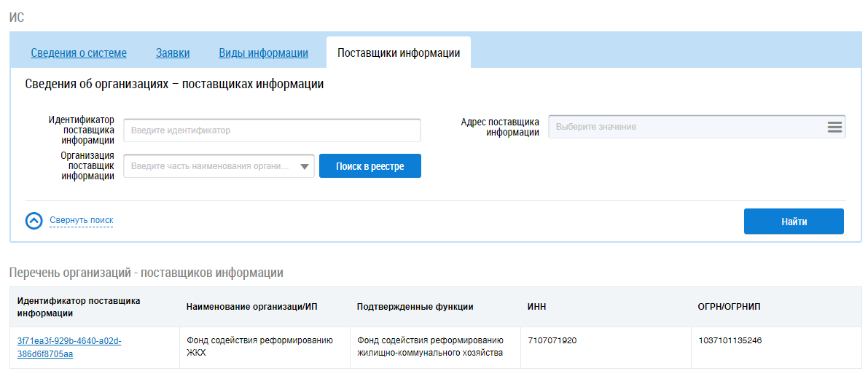Click the Подтвержденные функции column header

pos(415,307)
